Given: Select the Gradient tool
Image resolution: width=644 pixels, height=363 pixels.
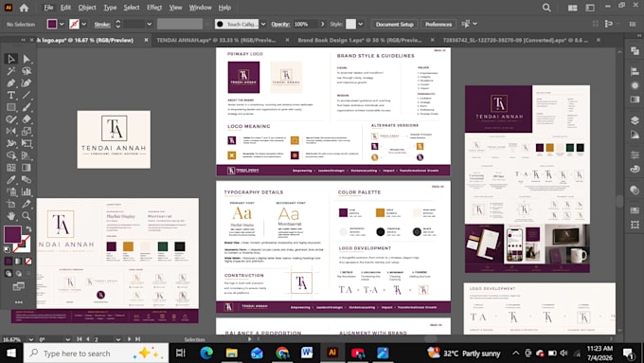Looking at the screenshot, I should pos(27,168).
